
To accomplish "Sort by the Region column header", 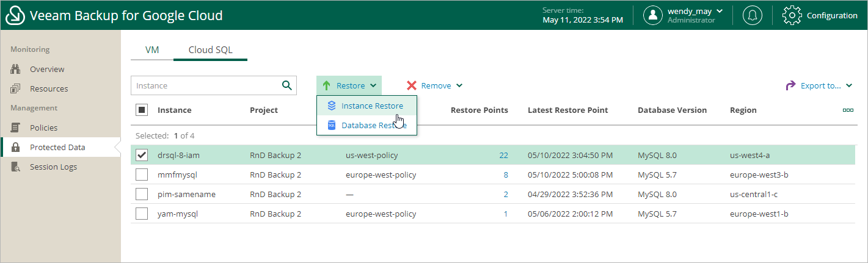I will 743,110.
